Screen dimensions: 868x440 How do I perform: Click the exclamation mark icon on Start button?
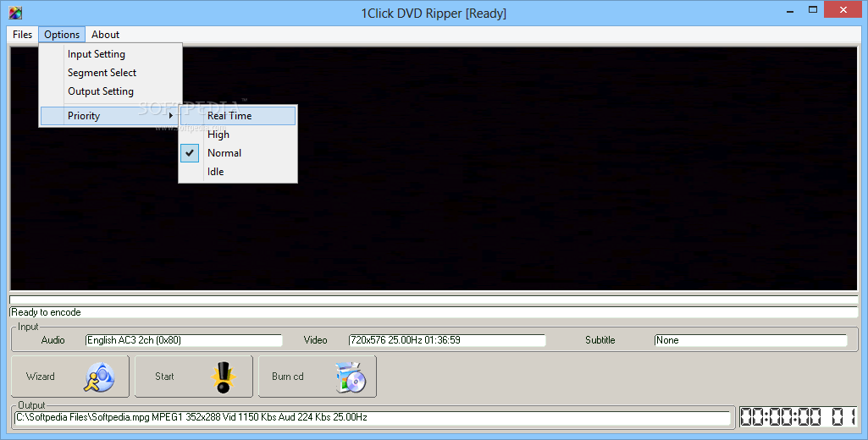click(x=223, y=377)
